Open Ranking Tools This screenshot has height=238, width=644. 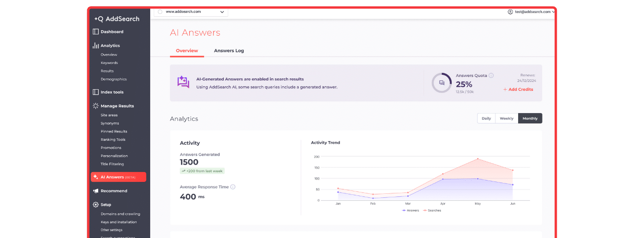pos(113,140)
